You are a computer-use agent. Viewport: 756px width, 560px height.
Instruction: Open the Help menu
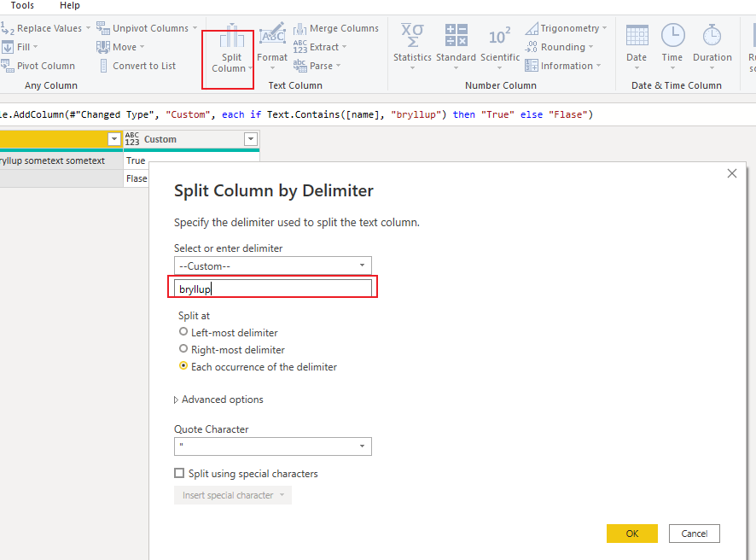click(69, 5)
